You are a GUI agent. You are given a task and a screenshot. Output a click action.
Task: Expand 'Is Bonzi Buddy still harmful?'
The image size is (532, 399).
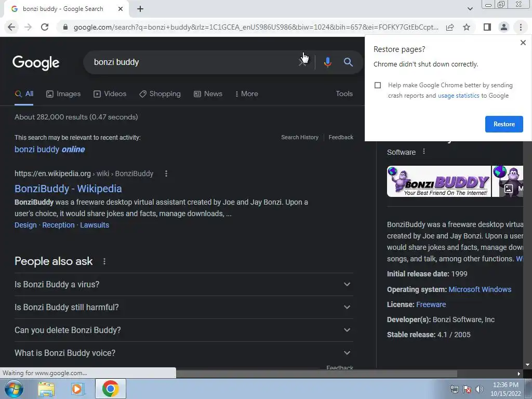[183, 308]
